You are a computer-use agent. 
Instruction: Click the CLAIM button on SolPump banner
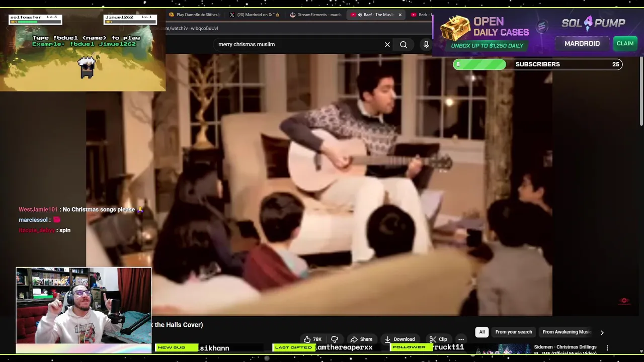tap(625, 43)
